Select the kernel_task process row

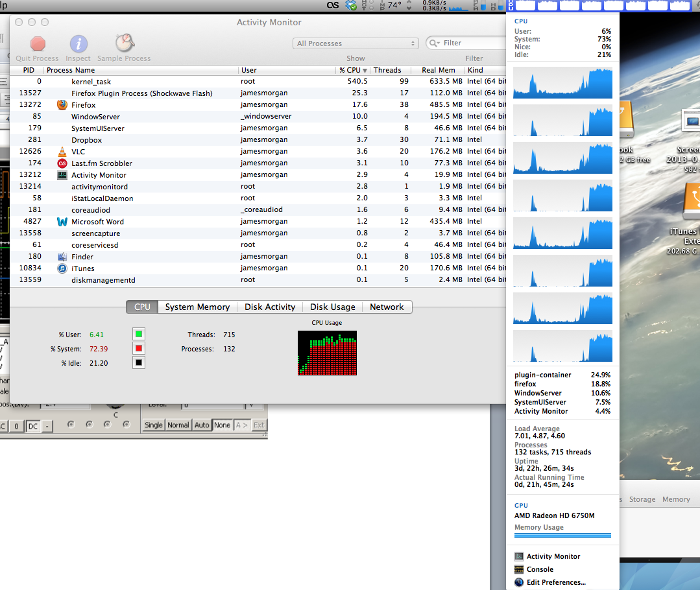click(258, 81)
